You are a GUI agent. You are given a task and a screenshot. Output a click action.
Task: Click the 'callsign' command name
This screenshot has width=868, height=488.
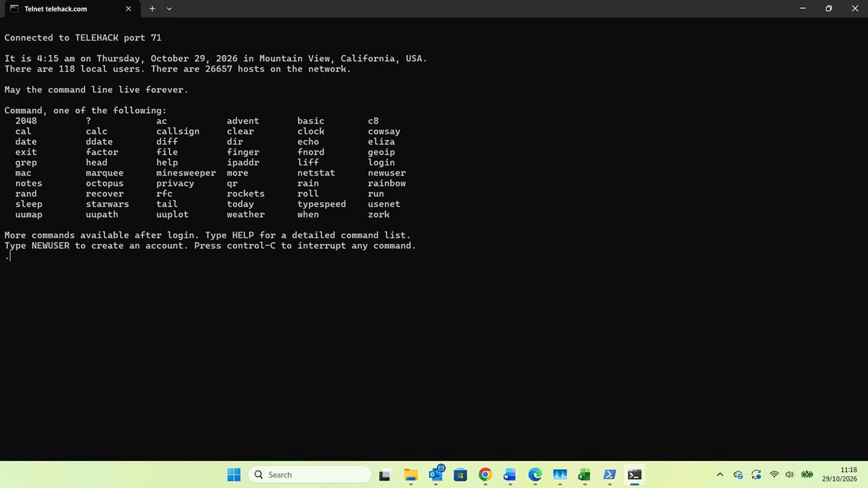(x=178, y=131)
